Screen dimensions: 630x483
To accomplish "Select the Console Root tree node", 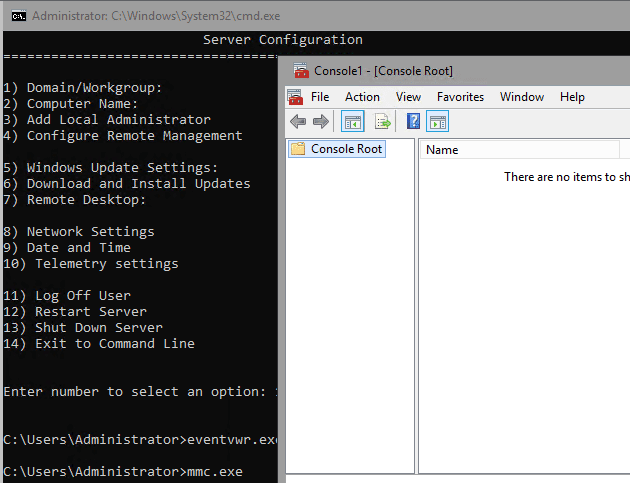I will tap(346, 149).
